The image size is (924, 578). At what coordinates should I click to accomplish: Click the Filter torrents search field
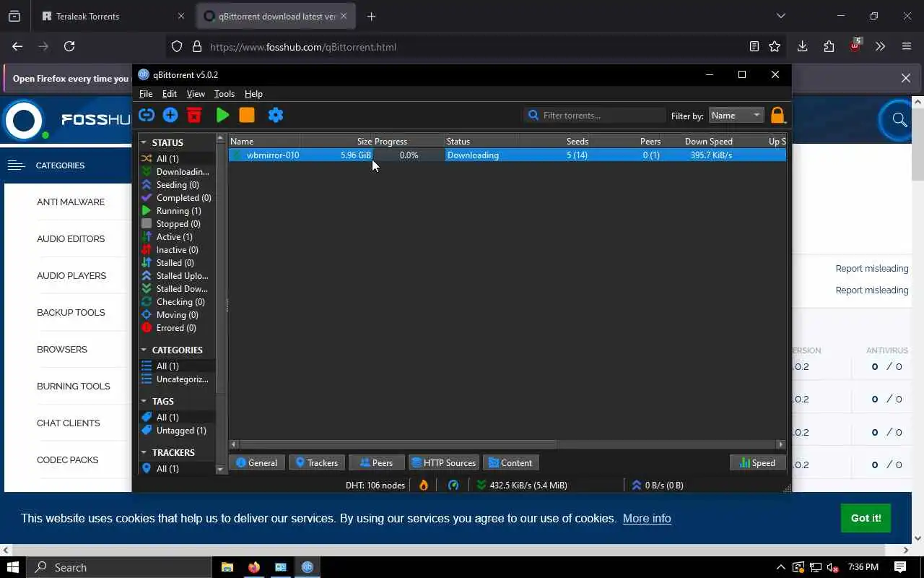(x=595, y=115)
